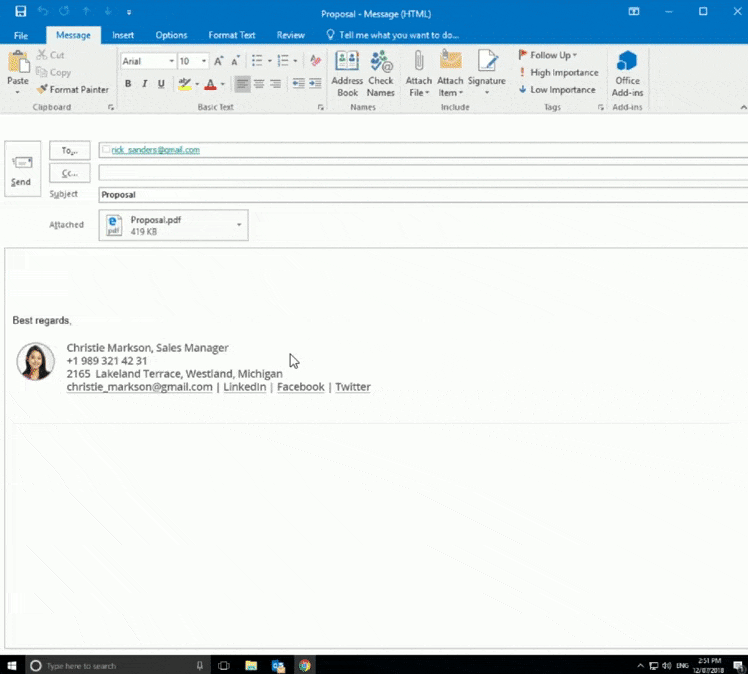The image size is (748, 674).
Task: Open the font name dropdown
Action: tap(171, 61)
